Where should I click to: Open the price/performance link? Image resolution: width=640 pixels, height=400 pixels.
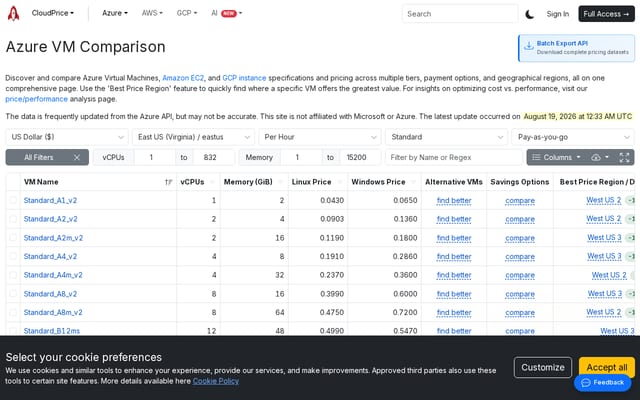[x=37, y=99]
